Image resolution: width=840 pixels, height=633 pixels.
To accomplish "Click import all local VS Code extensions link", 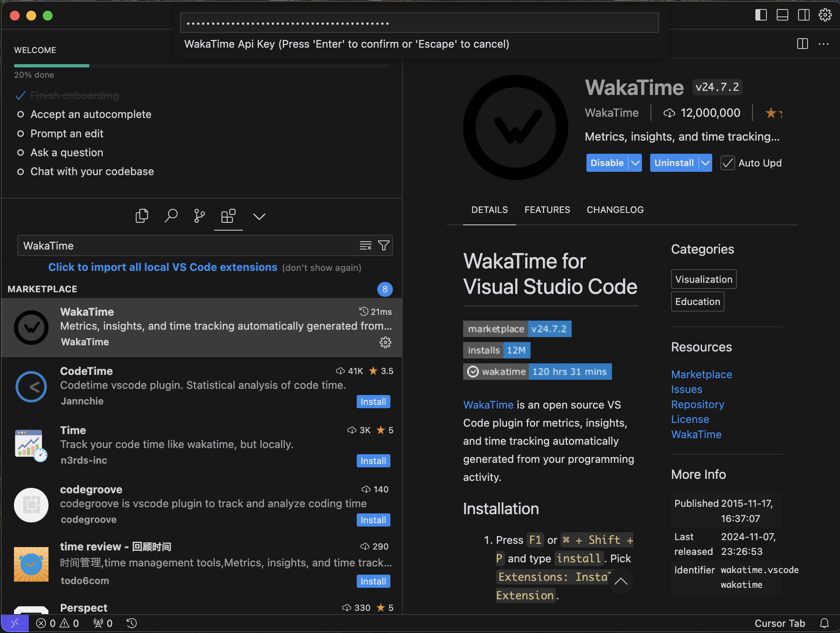I will [x=163, y=267].
